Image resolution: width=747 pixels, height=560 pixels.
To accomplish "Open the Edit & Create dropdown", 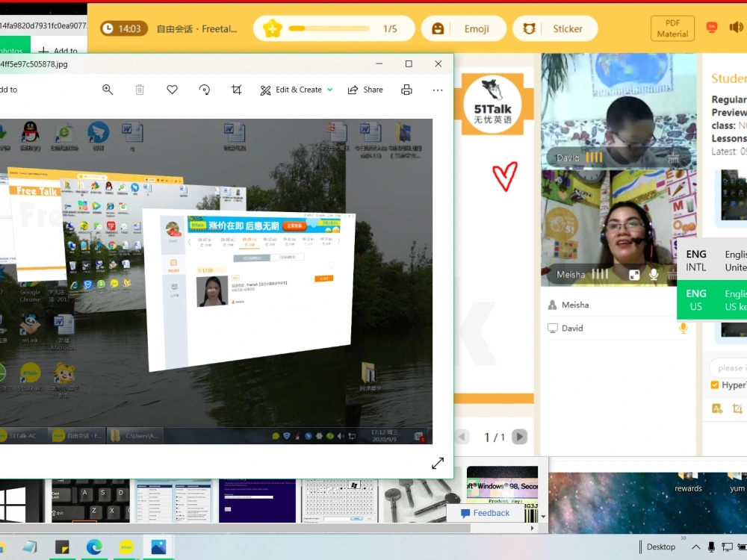I will click(297, 90).
